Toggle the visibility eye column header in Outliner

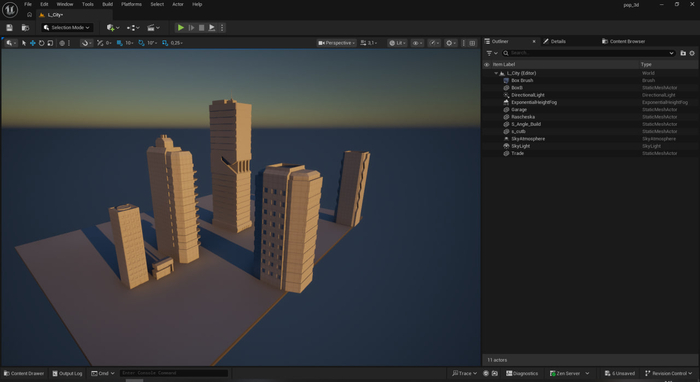[487, 64]
